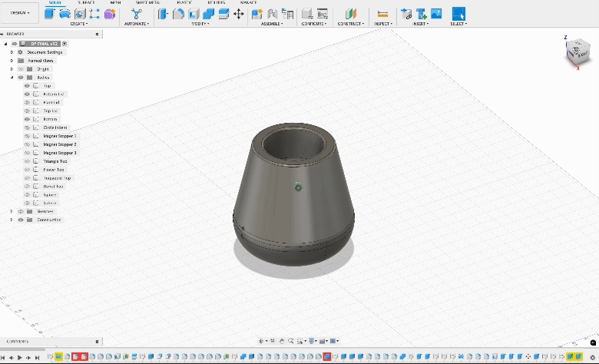Select the Named Views tree item
Viewport: 599px width, 364px height.
point(41,61)
